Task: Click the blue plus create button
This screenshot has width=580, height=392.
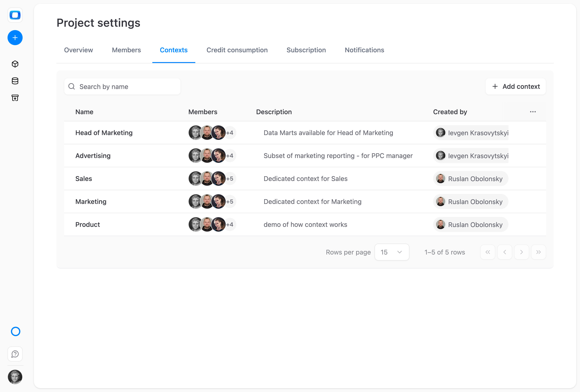Action: (15, 38)
